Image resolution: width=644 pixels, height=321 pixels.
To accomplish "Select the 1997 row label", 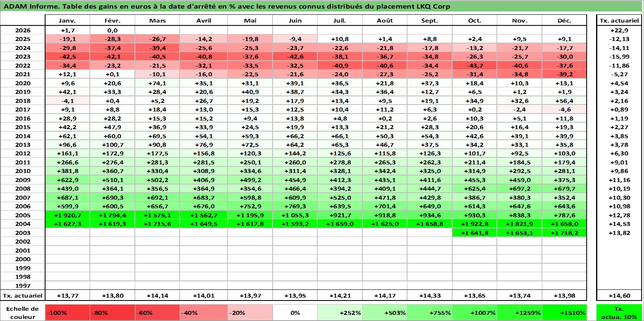I will 23,286.
